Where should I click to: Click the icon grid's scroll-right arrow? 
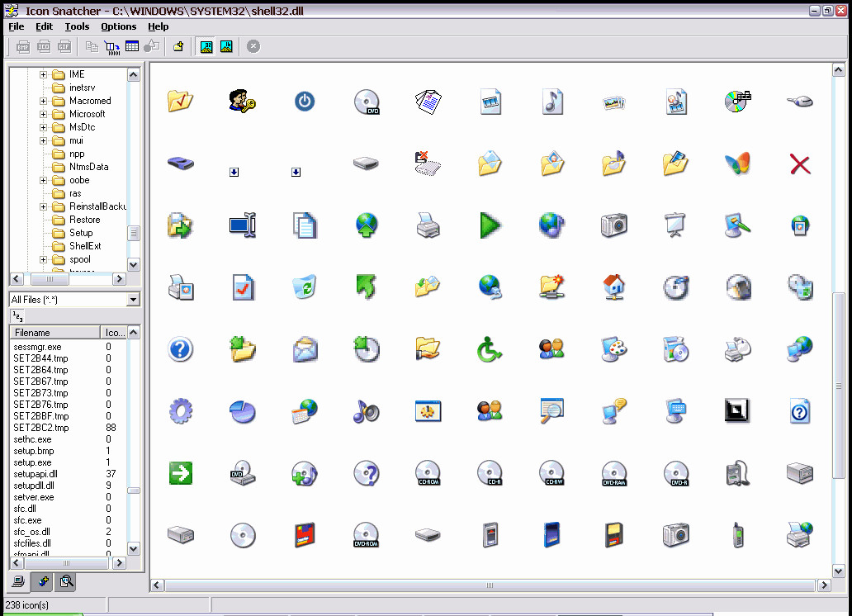click(824, 585)
